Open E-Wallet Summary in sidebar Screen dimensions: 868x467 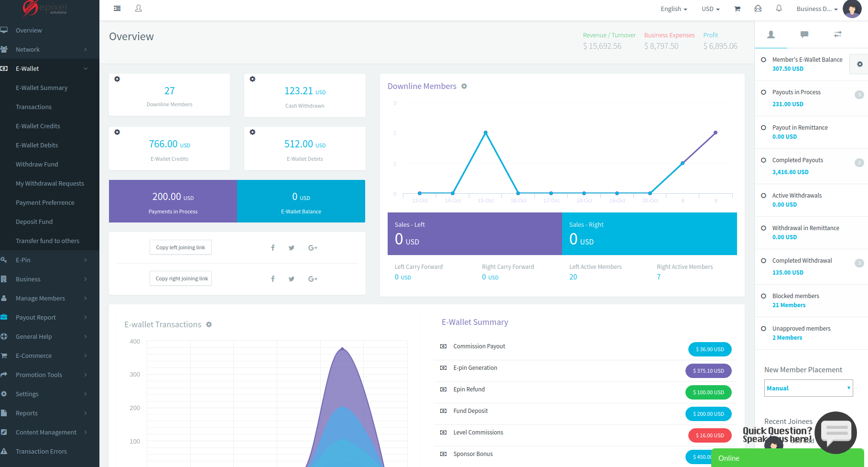pyautogui.click(x=42, y=88)
